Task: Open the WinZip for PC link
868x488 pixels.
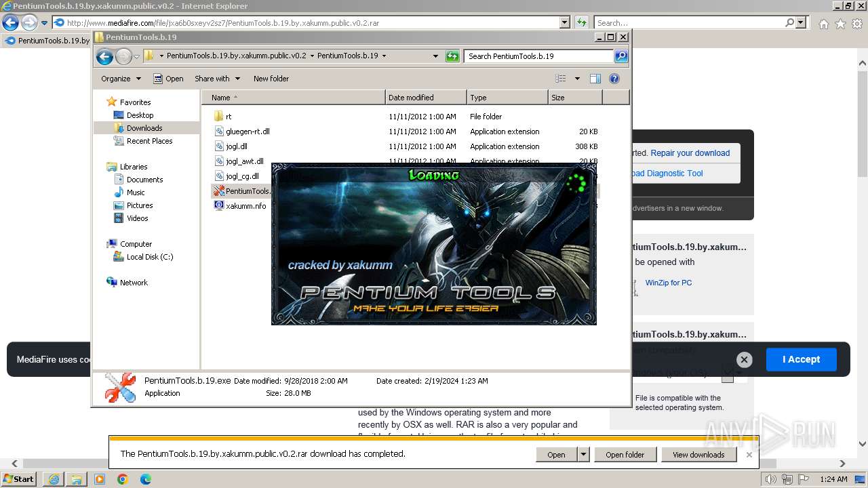Action: [669, 283]
